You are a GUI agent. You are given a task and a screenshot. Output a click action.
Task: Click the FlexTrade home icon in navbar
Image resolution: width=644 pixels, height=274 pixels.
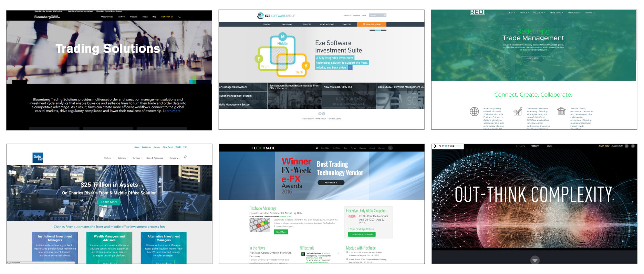316,148
